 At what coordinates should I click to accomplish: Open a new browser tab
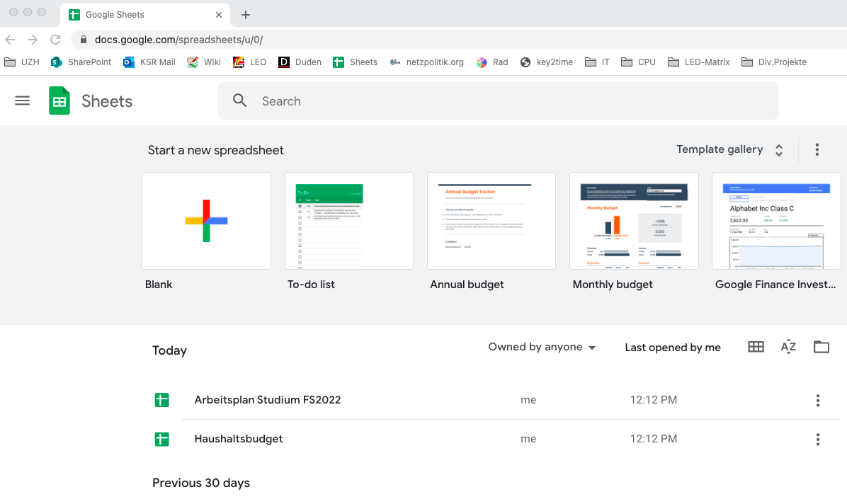(x=246, y=15)
